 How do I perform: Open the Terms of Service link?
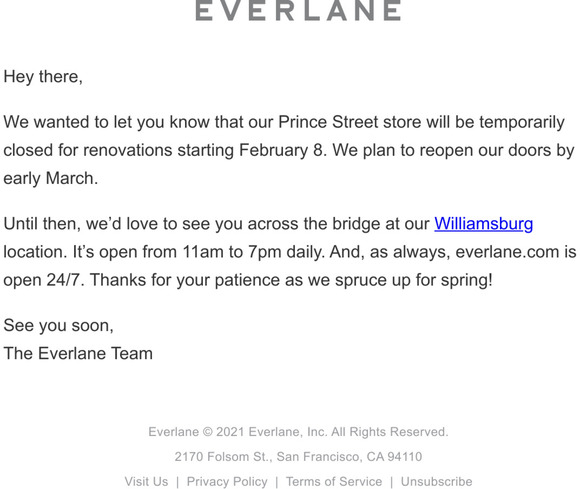point(334,482)
